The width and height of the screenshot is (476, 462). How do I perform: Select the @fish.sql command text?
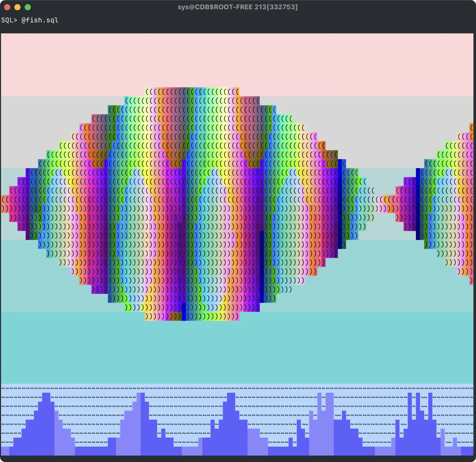40,20
